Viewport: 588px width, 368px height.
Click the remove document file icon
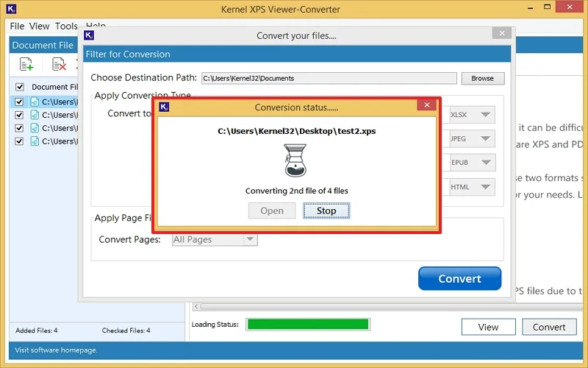pyautogui.click(x=59, y=64)
